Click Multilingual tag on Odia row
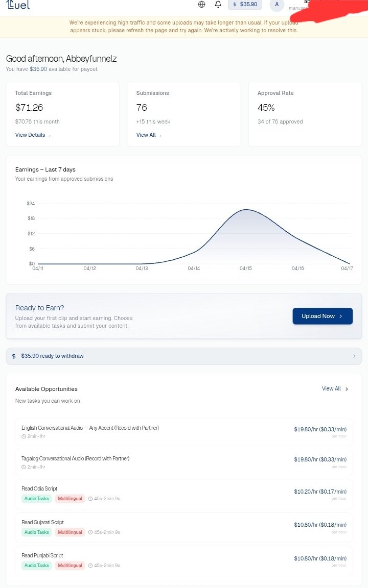368x588 pixels. 70,498
